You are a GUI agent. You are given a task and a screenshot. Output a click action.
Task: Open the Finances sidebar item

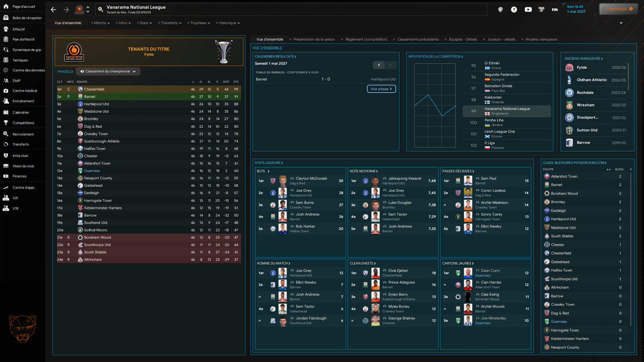coord(19,176)
